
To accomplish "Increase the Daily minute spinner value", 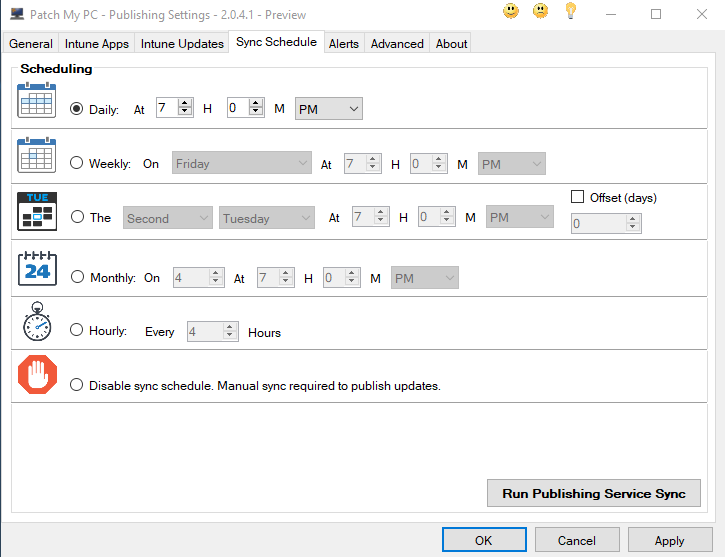I will pos(256,103).
